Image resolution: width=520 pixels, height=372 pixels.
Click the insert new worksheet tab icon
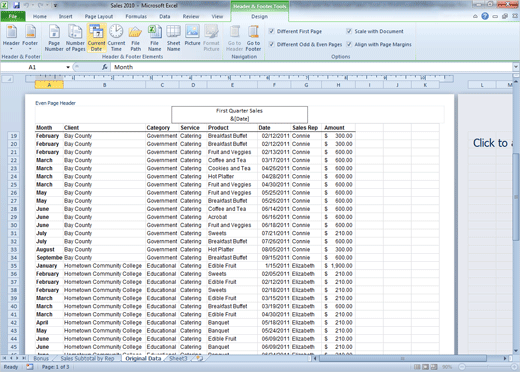pos(199,358)
